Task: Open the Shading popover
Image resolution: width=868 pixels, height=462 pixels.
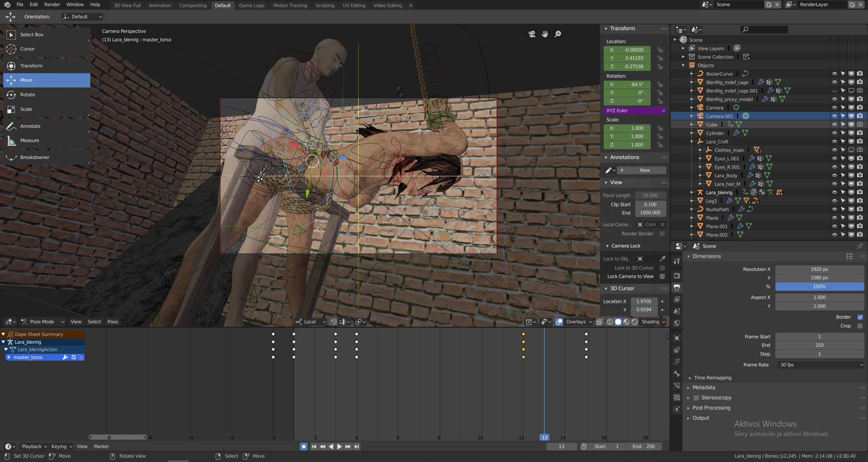Action: pyautogui.click(x=654, y=322)
